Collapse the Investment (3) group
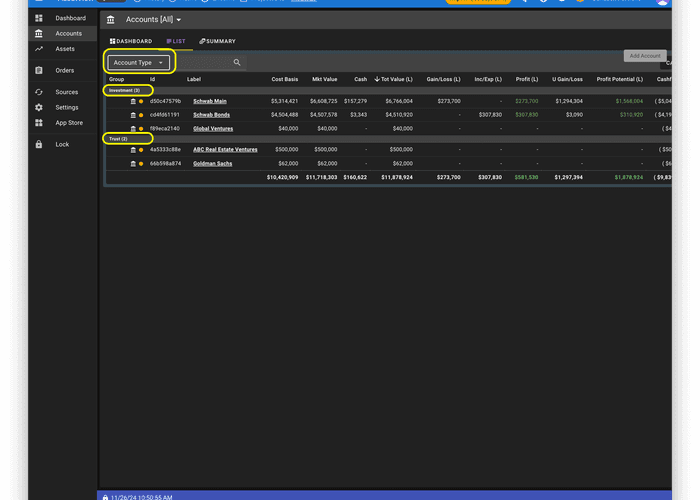This screenshot has width=700, height=500. click(x=124, y=90)
